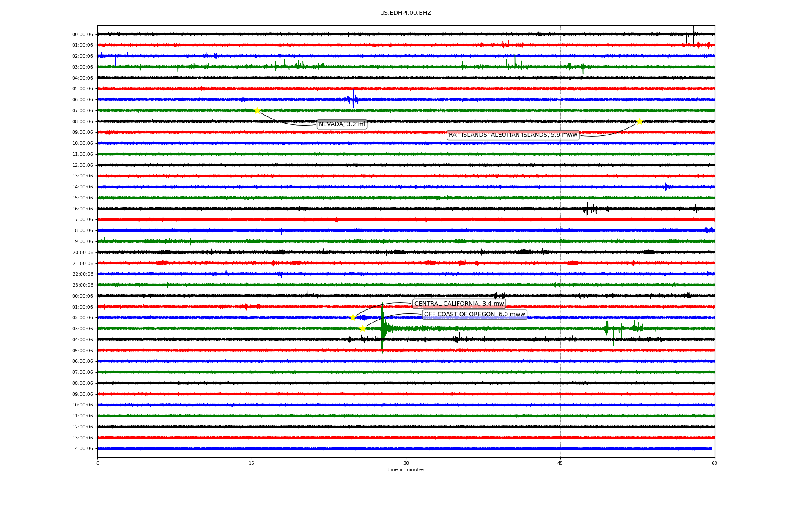The image size is (812, 508).
Task: Click the 14:00:06 time label at bottom
Action: pos(82,449)
